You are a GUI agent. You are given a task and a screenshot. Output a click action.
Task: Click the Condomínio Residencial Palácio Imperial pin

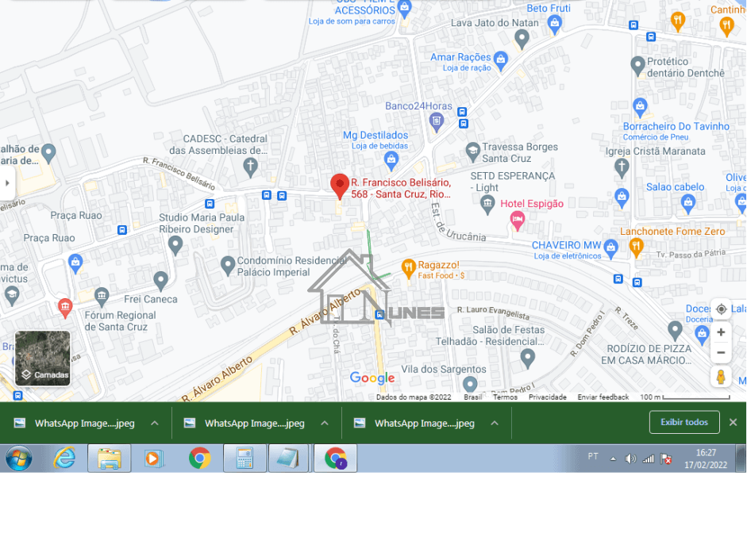pyautogui.click(x=228, y=266)
